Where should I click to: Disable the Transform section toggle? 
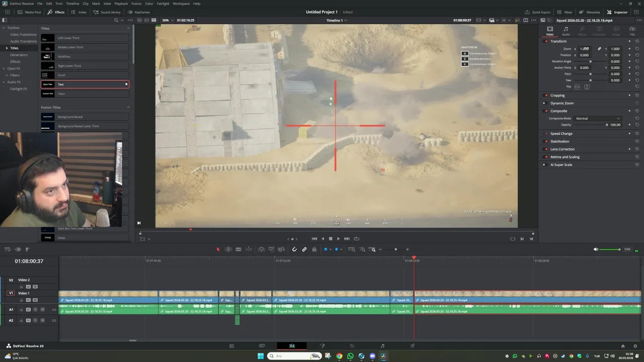(546, 41)
